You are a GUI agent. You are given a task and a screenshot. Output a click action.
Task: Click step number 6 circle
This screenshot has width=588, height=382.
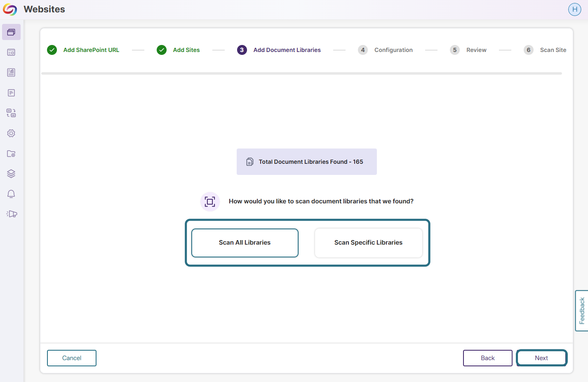[x=529, y=50]
